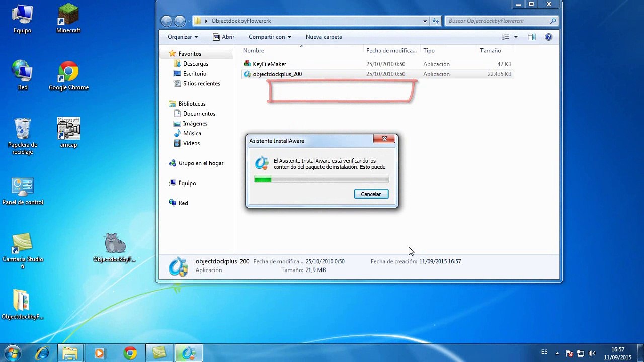Open Escritorio in the navigation pane

194,74
